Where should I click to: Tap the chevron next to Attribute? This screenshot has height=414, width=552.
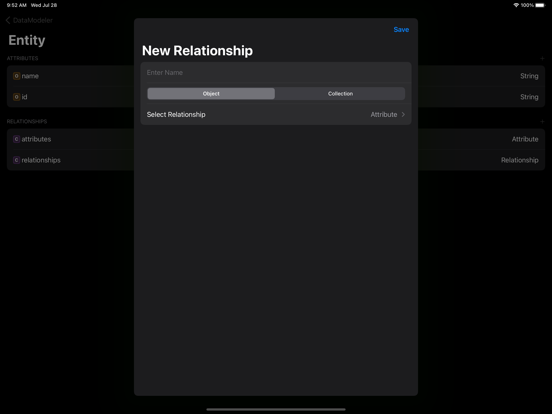(403, 114)
